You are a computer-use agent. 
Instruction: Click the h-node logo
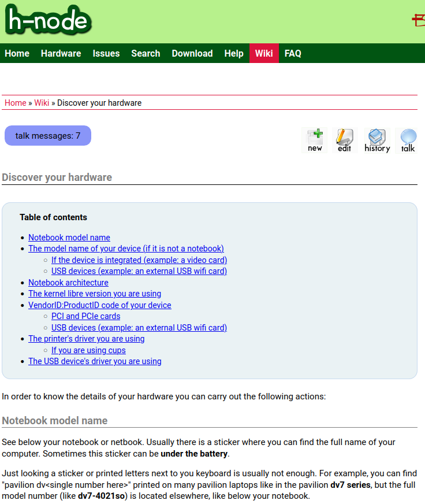click(x=48, y=21)
